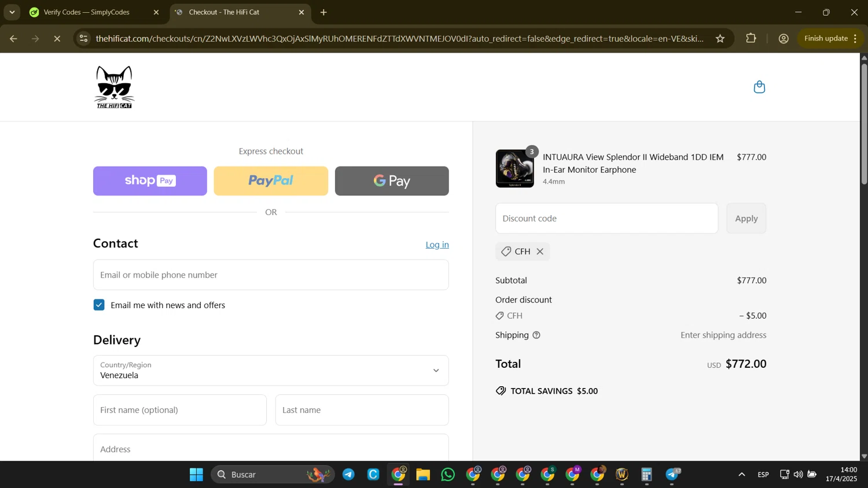
Task: Open the blue C app taskbar icon
Action: 373,475
